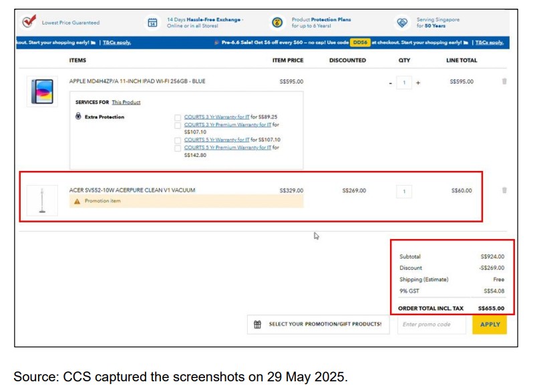Viewport: 533px width, 392px height.
Task: Click Select Your Promotion/Gift Products button
Action: (x=325, y=325)
